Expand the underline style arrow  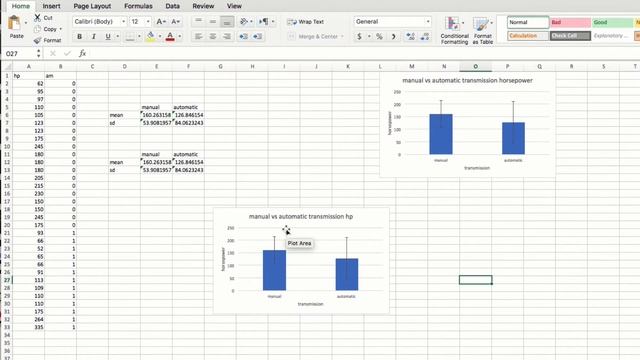pos(118,37)
